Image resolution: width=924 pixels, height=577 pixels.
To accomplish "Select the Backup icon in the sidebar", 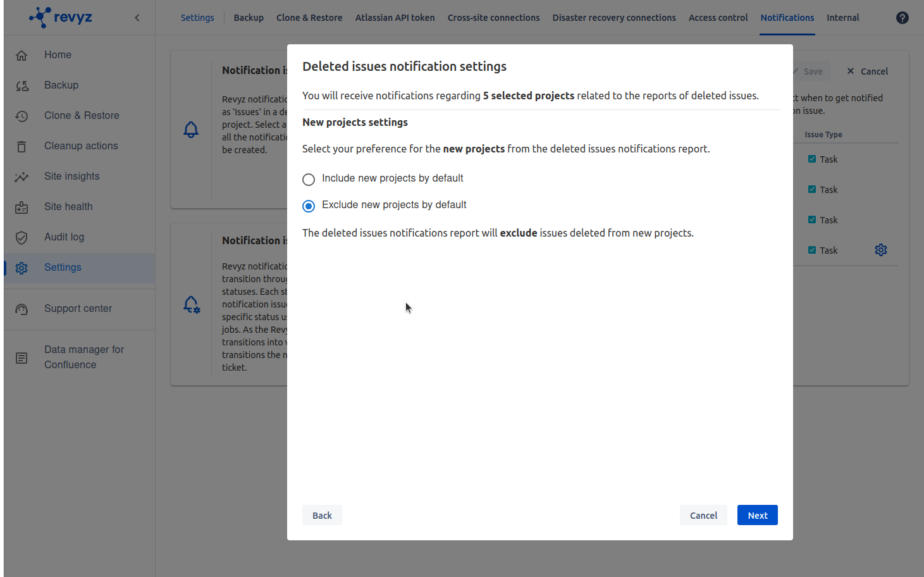I will tap(22, 85).
